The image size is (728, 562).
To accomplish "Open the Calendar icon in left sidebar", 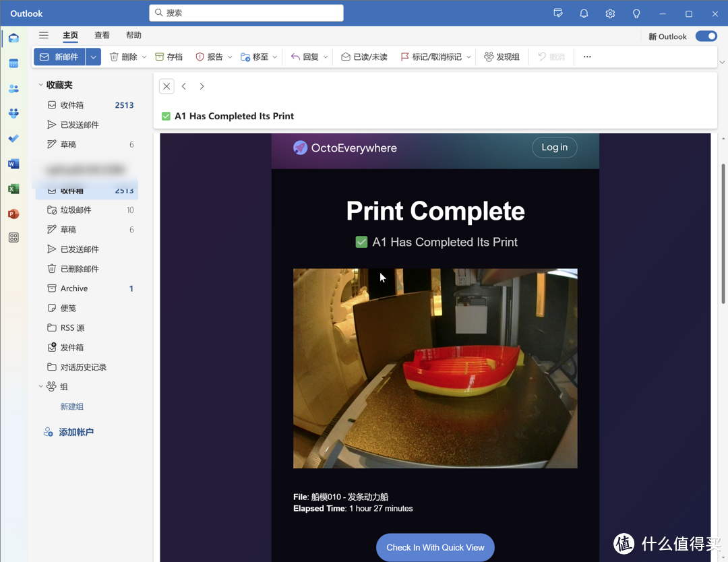I will pos(13,63).
